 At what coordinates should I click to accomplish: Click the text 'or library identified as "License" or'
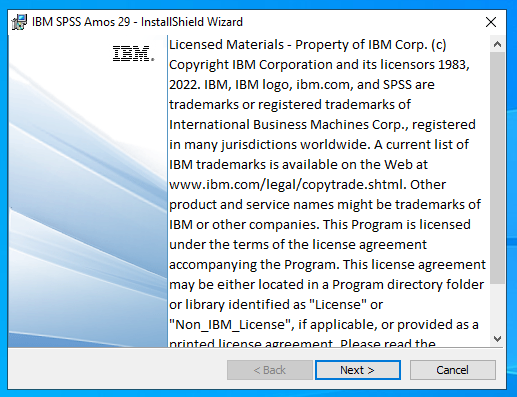tap(276, 305)
